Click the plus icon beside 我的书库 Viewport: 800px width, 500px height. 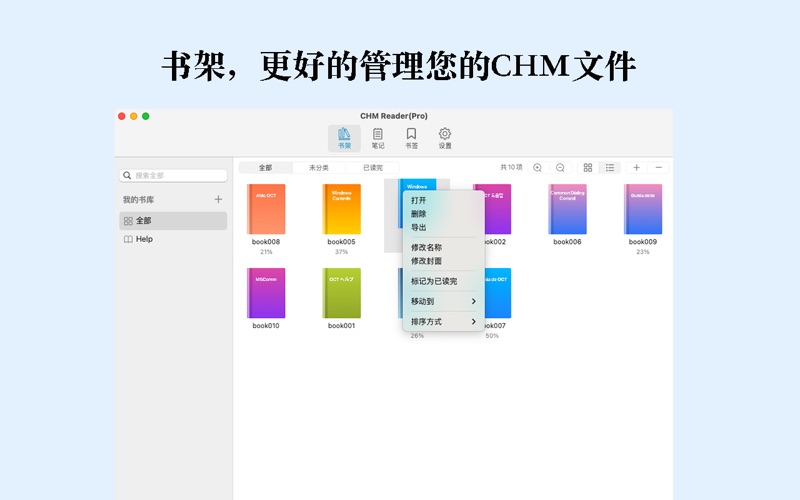[219, 200]
